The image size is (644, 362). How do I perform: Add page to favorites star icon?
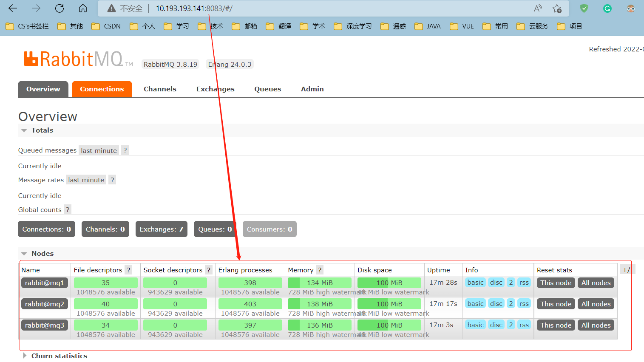point(557,8)
